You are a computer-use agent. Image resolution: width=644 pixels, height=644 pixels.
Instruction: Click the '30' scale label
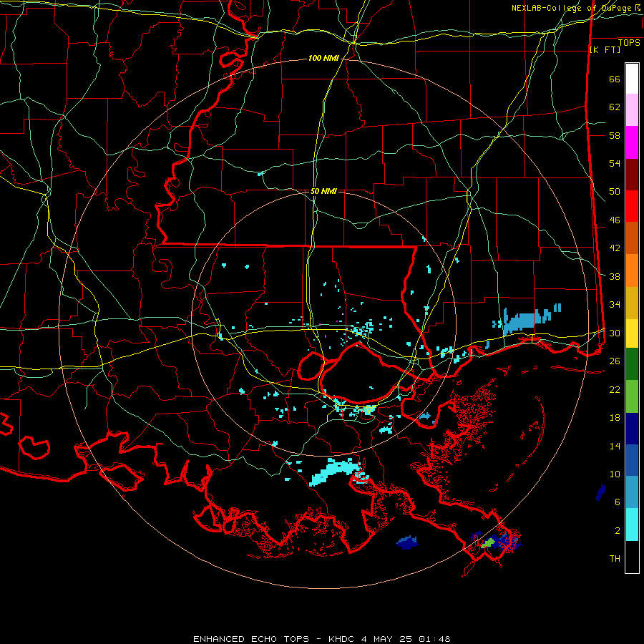(x=615, y=333)
